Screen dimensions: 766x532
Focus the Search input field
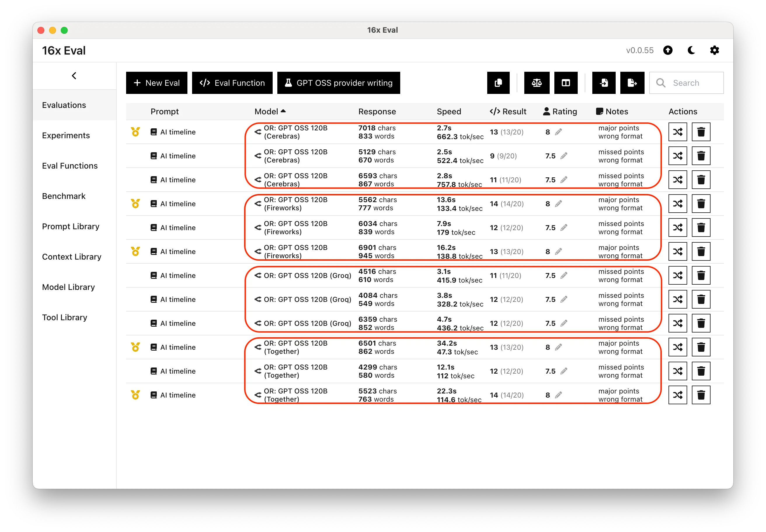click(x=686, y=83)
